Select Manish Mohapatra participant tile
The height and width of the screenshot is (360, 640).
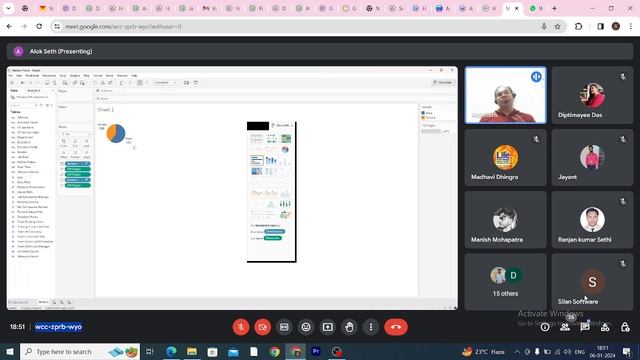505,220
